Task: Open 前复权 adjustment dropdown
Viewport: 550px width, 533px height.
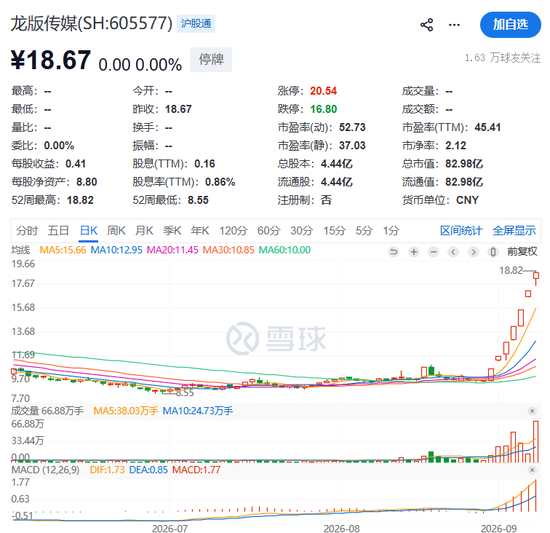Action: [x=522, y=252]
